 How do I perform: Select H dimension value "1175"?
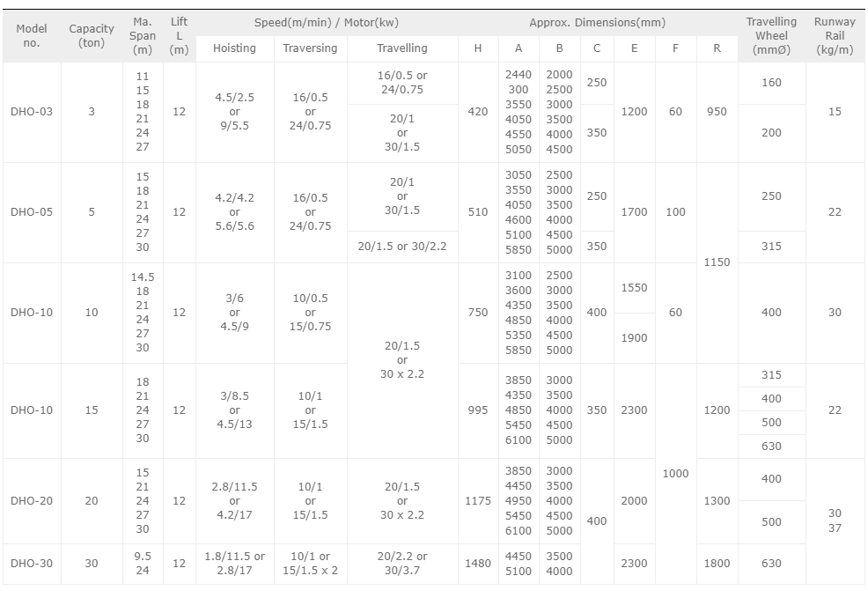(x=478, y=500)
